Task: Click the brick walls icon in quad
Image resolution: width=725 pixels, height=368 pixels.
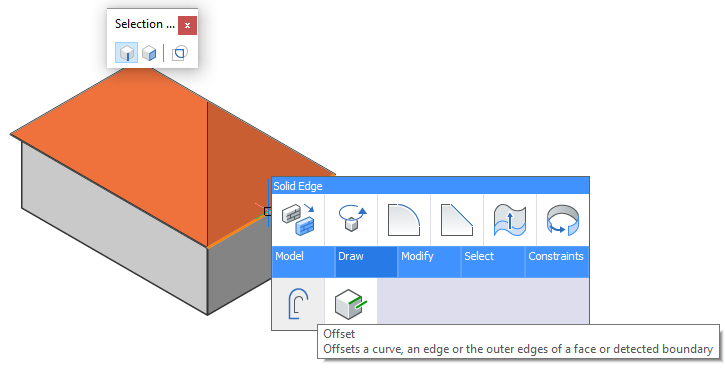Action: tap(298, 220)
